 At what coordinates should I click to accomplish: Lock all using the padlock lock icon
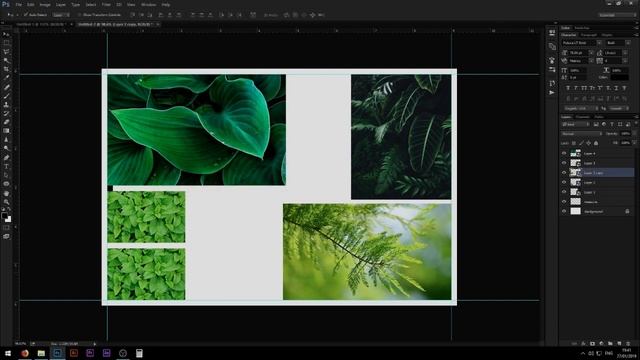pyautogui.click(x=596, y=143)
